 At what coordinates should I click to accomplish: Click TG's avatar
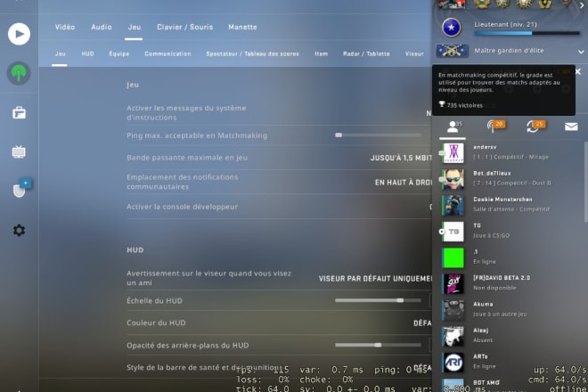[453, 232]
